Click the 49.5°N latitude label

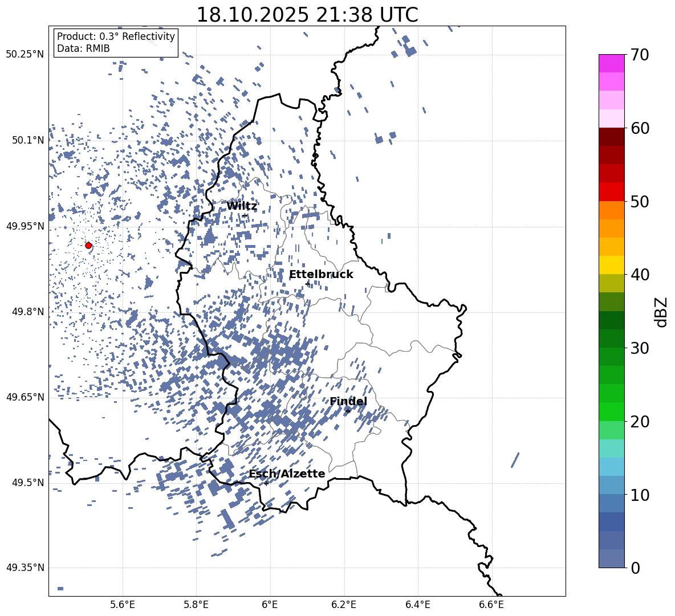(x=28, y=483)
